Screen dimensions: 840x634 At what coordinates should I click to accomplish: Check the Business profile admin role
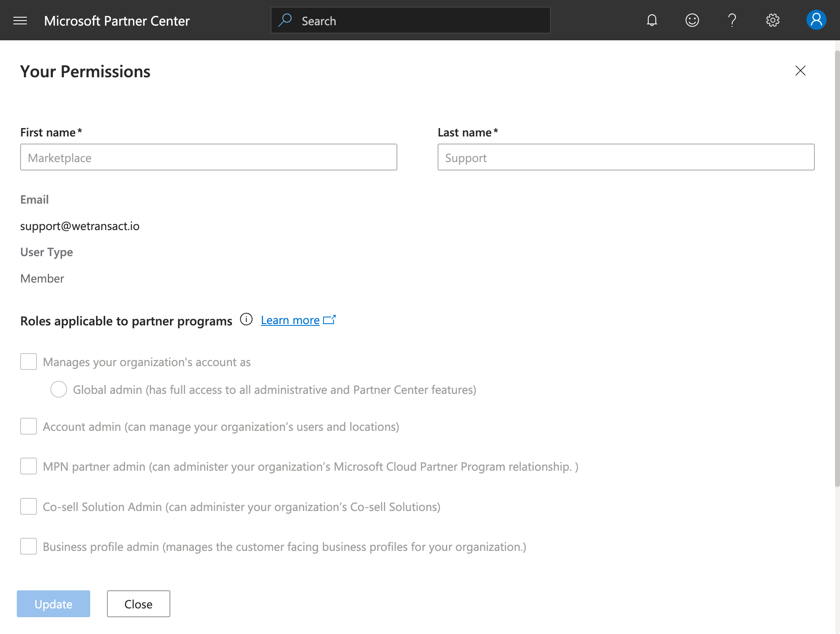click(29, 546)
